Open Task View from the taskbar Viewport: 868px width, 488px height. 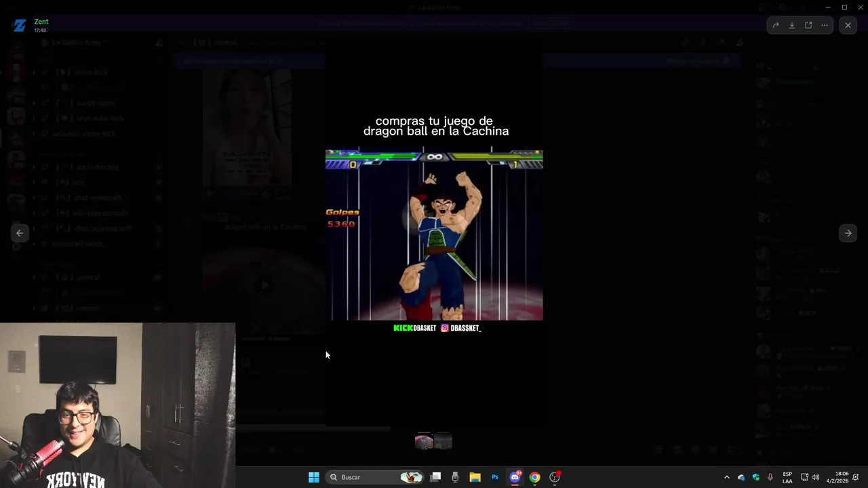(x=436, y=477)
